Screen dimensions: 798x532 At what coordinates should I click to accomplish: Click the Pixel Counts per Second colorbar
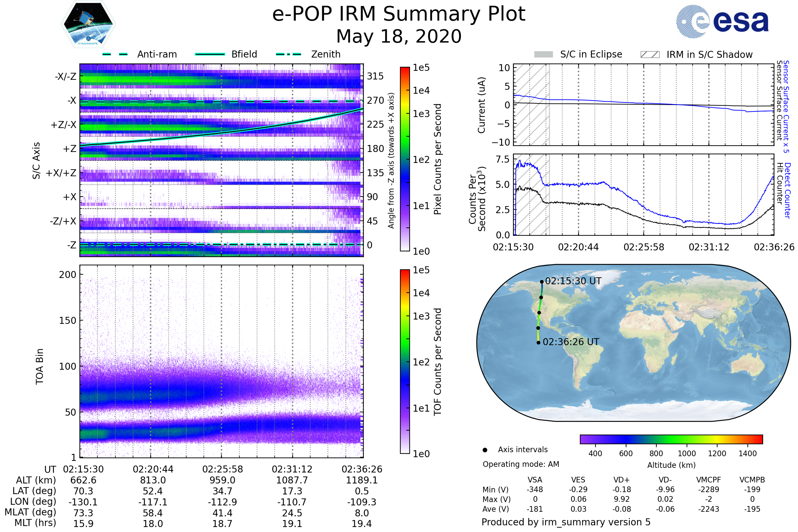405,159
